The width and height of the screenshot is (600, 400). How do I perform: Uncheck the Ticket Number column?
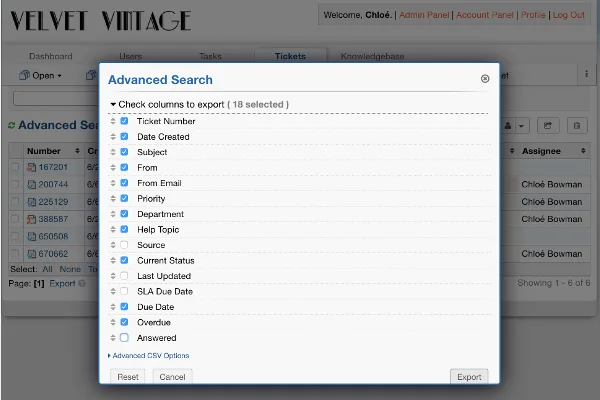(x=124, y=121)
